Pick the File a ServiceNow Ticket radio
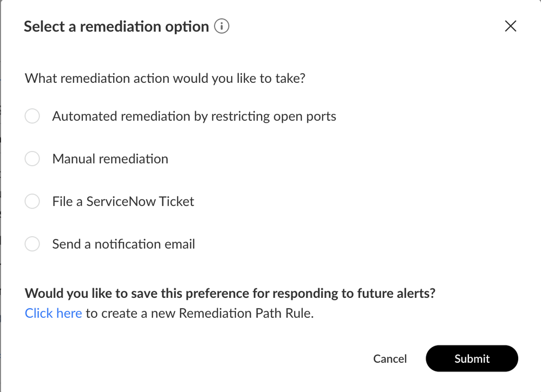The height and width of the screenshot is (392, 541). (x=32, y=201)
